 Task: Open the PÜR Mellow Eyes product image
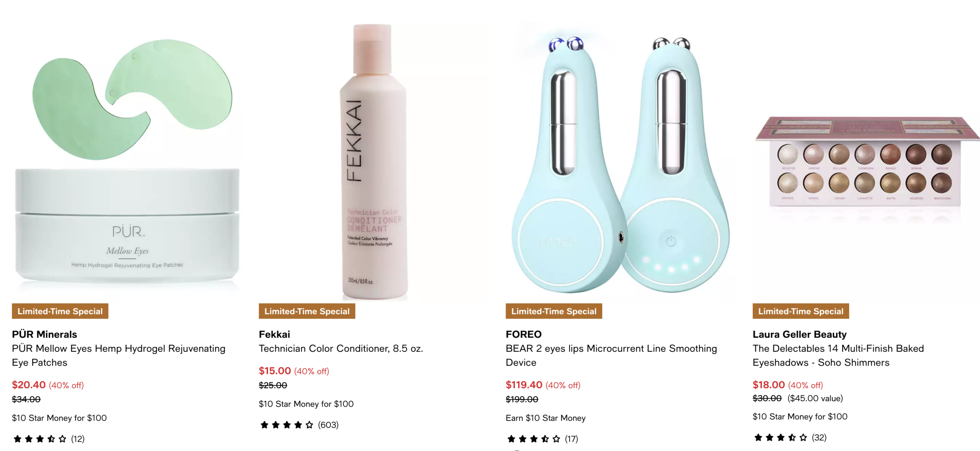[127, 161]
